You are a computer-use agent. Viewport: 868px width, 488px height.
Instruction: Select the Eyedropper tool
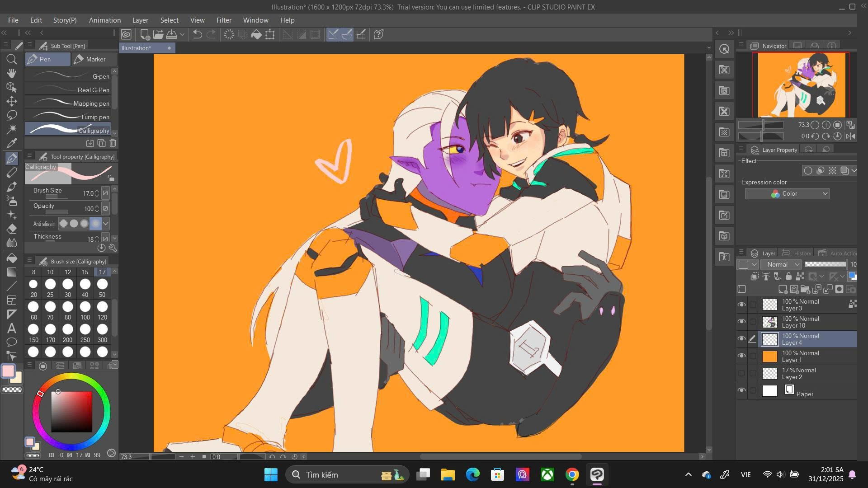(12, 143)
